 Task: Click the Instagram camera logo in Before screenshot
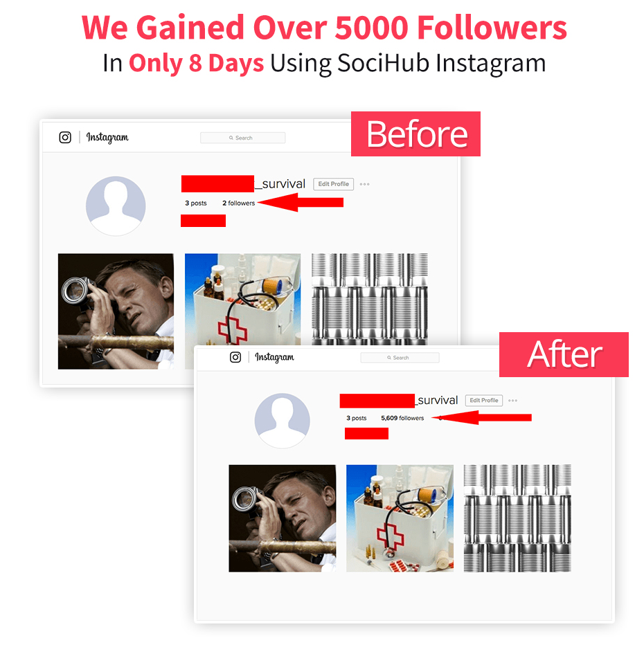[x=65, y=137]
